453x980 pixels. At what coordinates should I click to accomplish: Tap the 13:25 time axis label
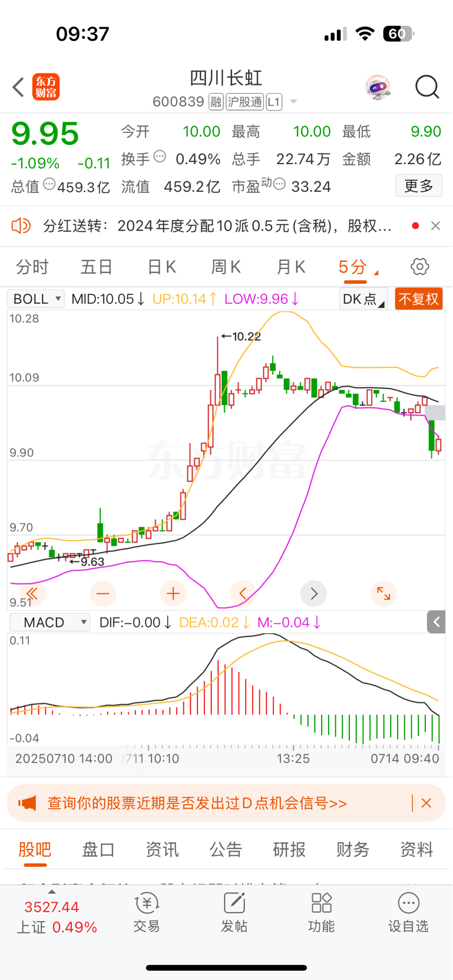(293, 759)
